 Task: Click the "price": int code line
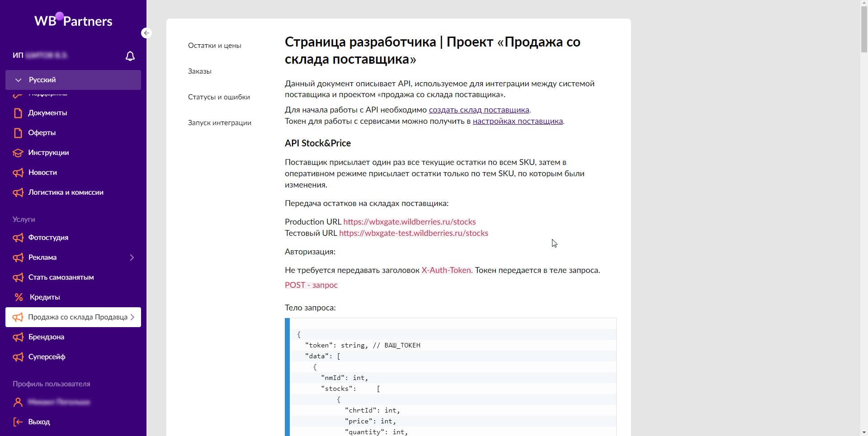pyautogui.click(x=370, y=421)
